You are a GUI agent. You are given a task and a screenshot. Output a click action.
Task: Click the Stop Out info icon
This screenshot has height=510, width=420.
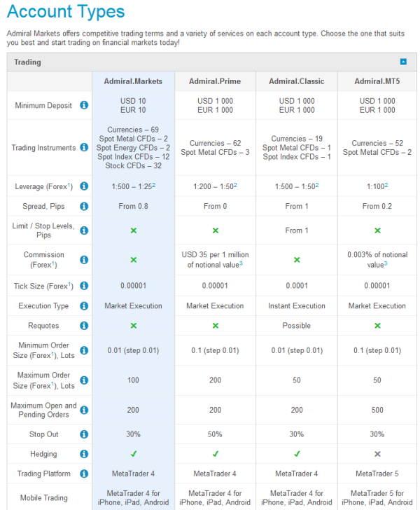coord(84,434)
